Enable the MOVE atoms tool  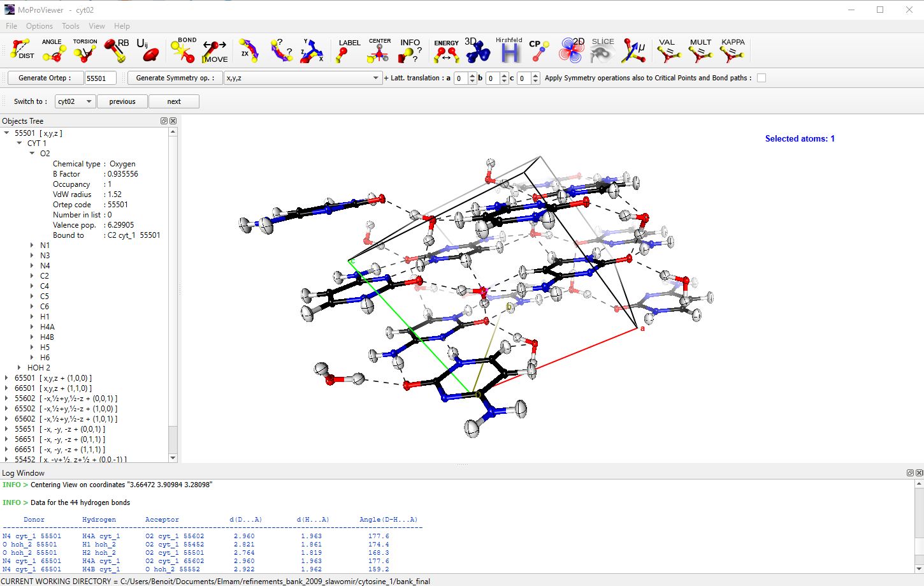(215, 51)
